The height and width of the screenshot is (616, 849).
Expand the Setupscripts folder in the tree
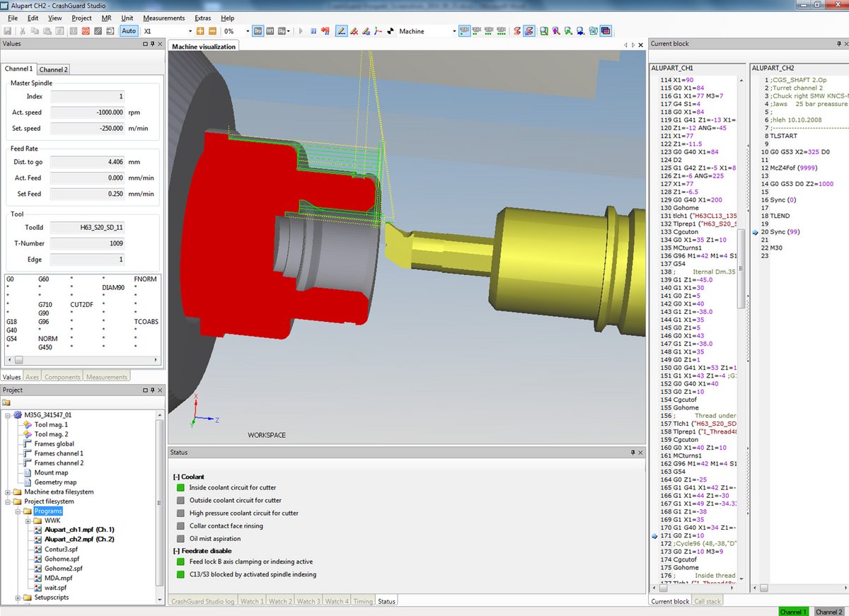(x=18, y=598)
